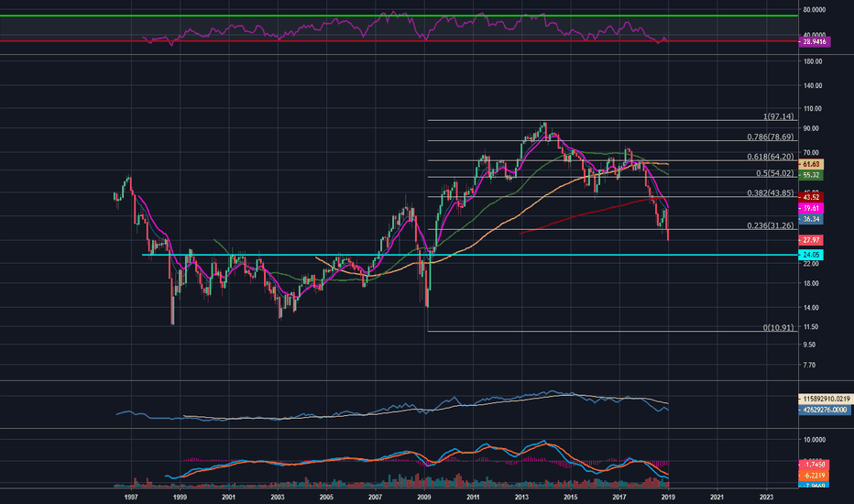Click the 70.00 price axis label

click(812, 153)
